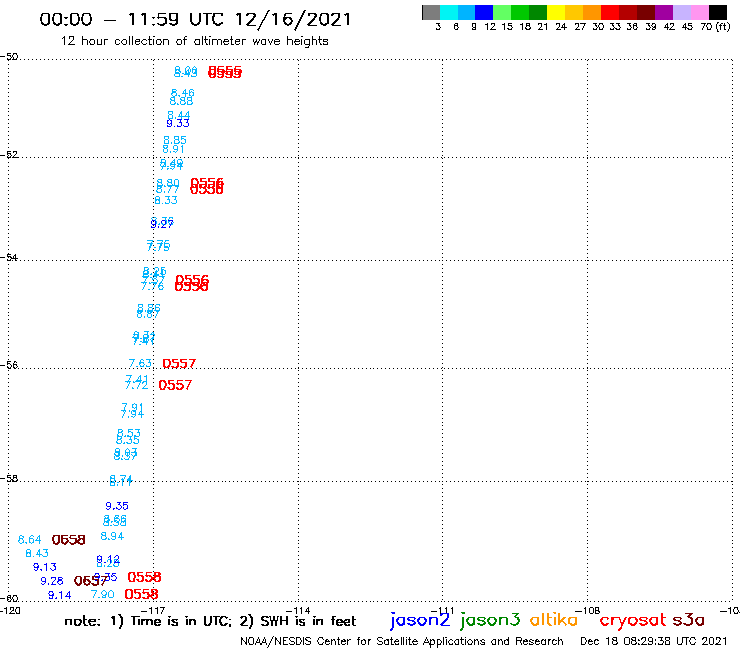
Task: Click the cyan legend swatch
Action: 449,12
